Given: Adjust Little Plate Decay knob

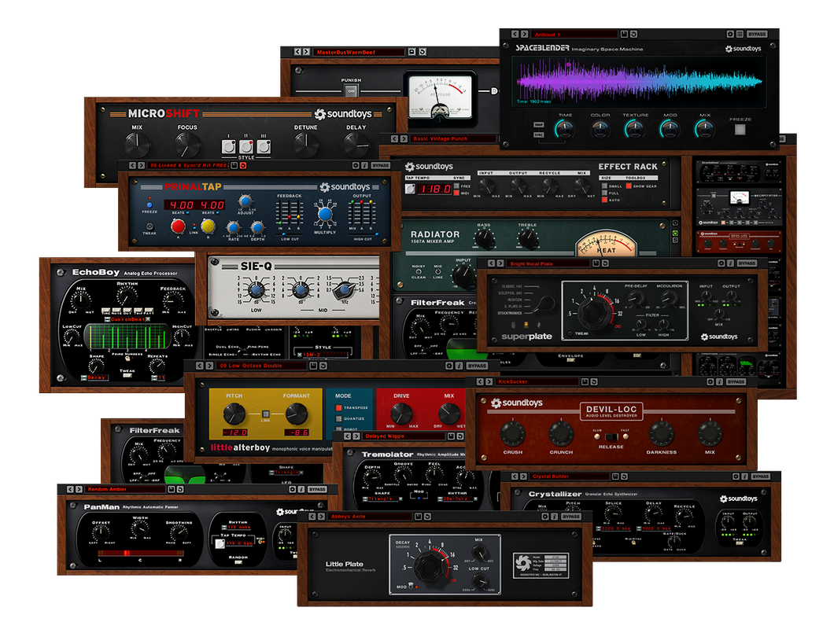Looking at the screenshot, I should 431,565.
